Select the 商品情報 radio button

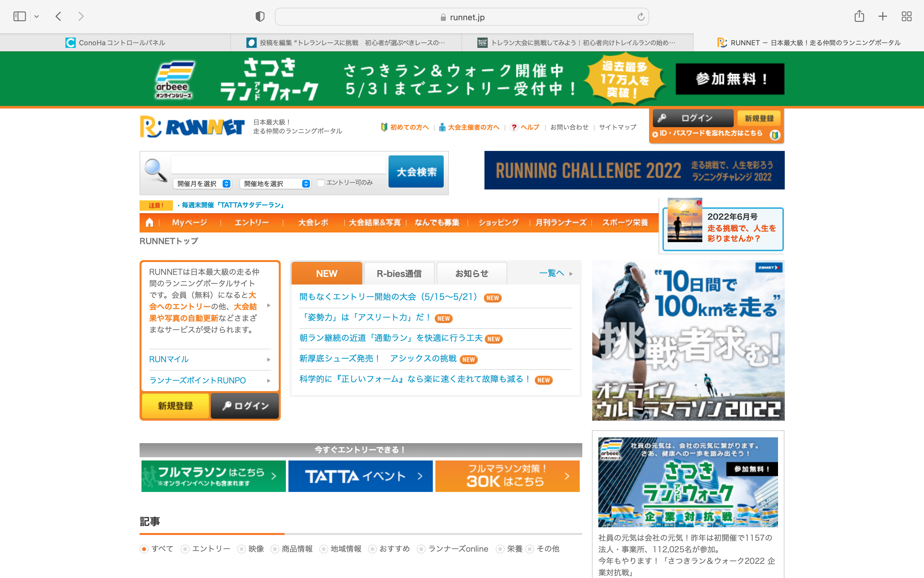[x=275, y=549]
